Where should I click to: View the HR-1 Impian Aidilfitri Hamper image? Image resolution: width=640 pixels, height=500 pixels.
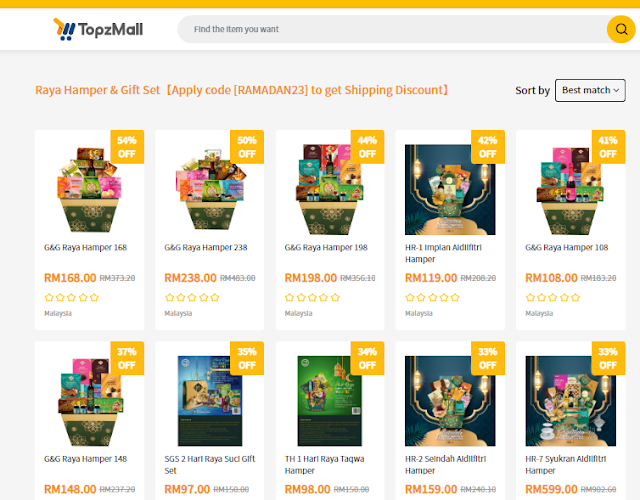click(450, 189)
